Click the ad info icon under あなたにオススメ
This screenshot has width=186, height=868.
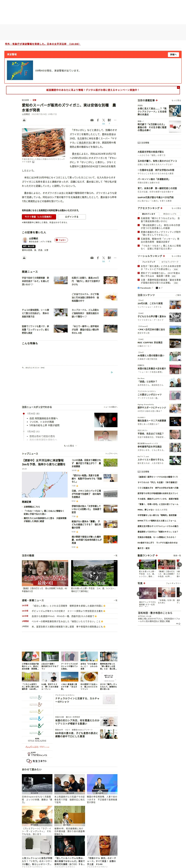112,372
